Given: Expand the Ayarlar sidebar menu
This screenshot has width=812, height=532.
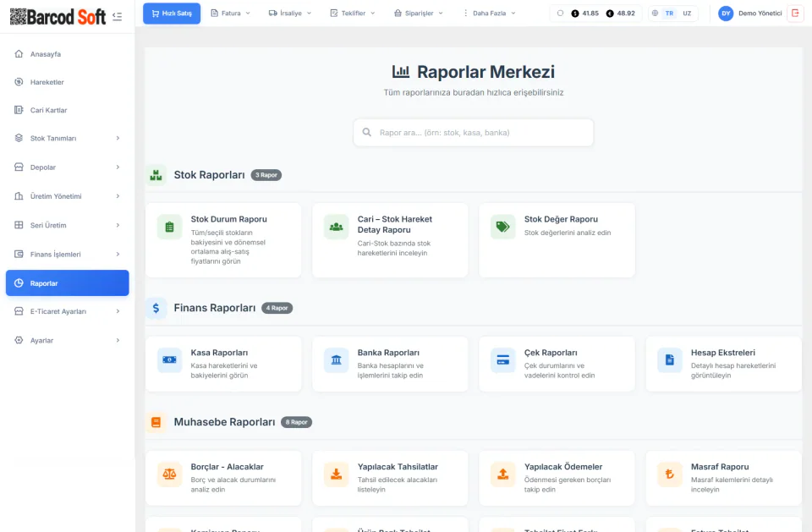Looking at the screenshot, I should (x=68, y=340).
